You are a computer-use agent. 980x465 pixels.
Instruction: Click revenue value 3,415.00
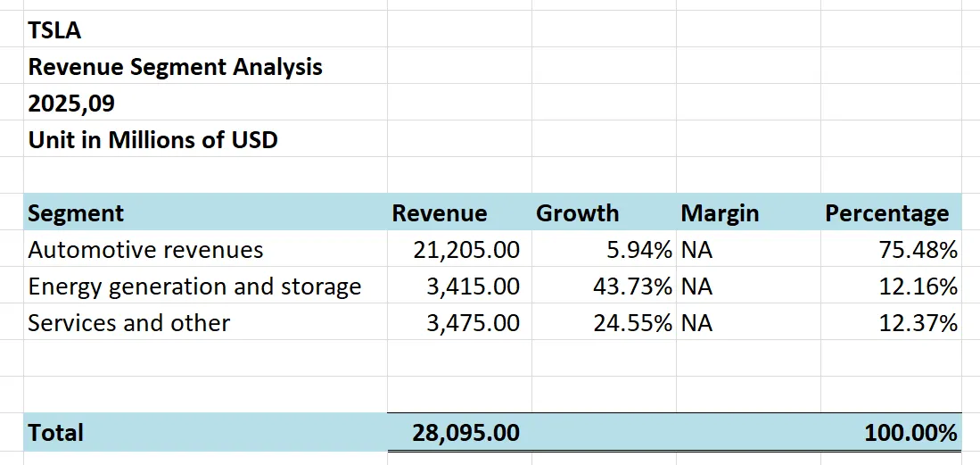[459, 286]
